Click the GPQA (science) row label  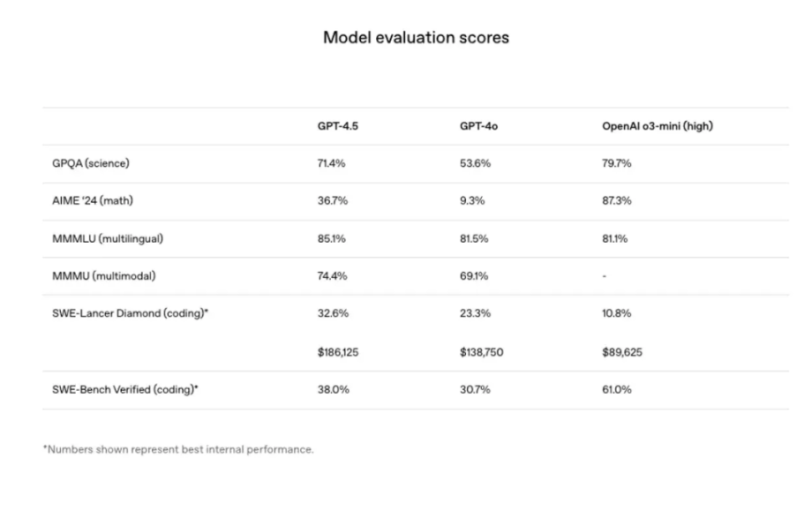[x=90, y=164]
